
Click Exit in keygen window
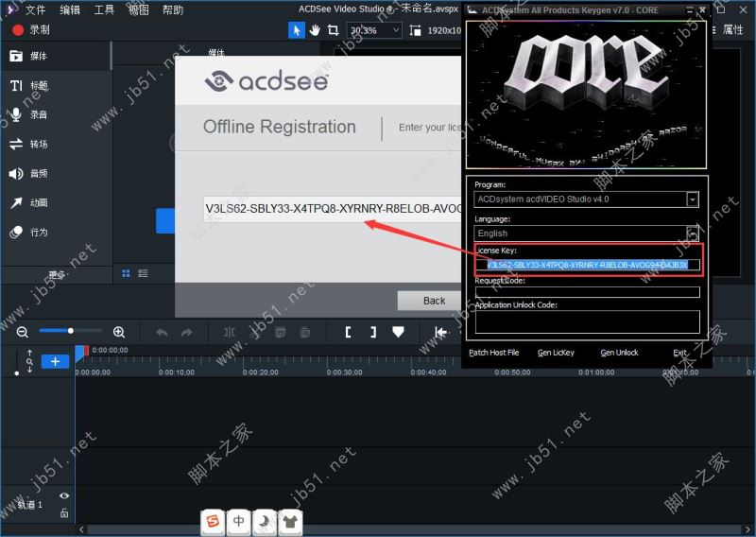[679, 353]
